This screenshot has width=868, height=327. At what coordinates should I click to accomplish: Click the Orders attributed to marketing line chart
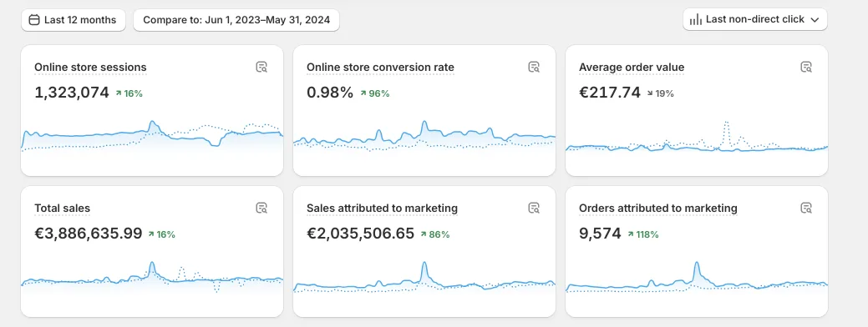click(x=697, y=277)
